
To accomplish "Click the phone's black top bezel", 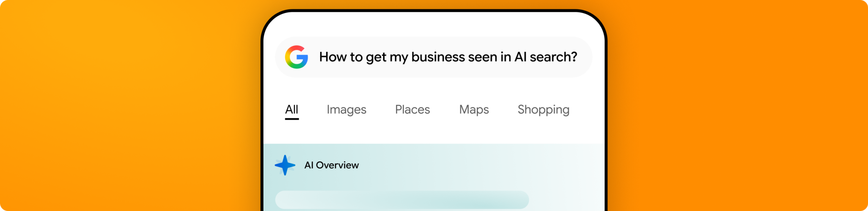I will pos(434,11).
